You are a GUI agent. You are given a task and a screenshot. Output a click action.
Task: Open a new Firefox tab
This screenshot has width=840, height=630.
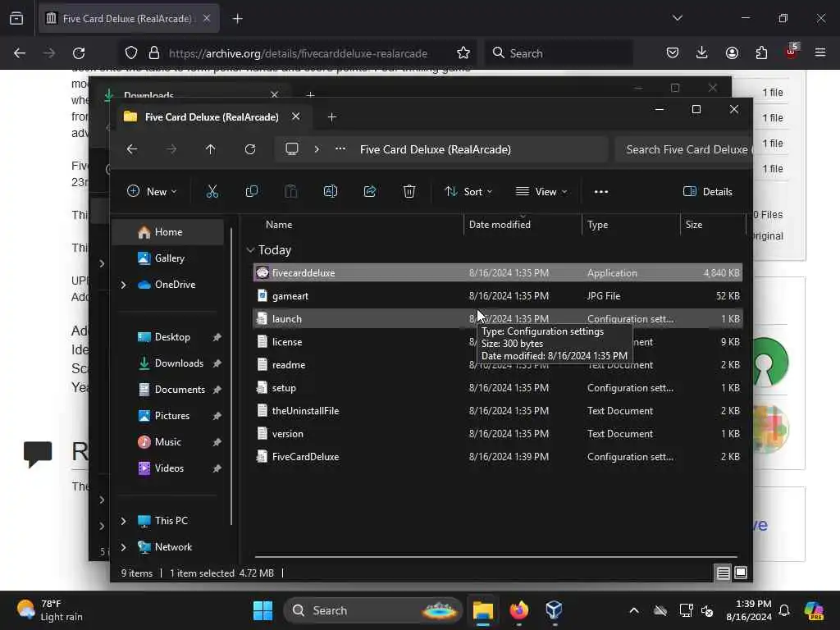pyautogui.click(x=237, y=19)
